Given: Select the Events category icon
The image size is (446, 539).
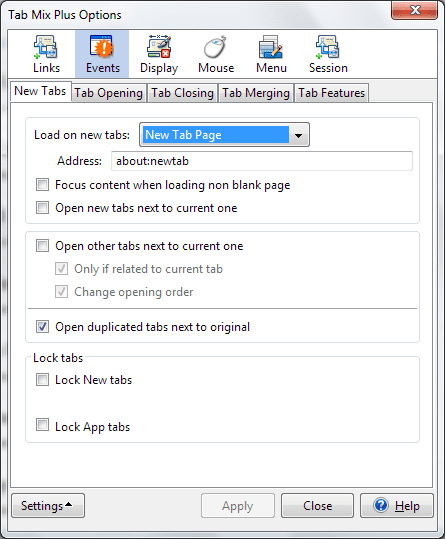Looking at the screenshot, I should (x=102, y=54).
